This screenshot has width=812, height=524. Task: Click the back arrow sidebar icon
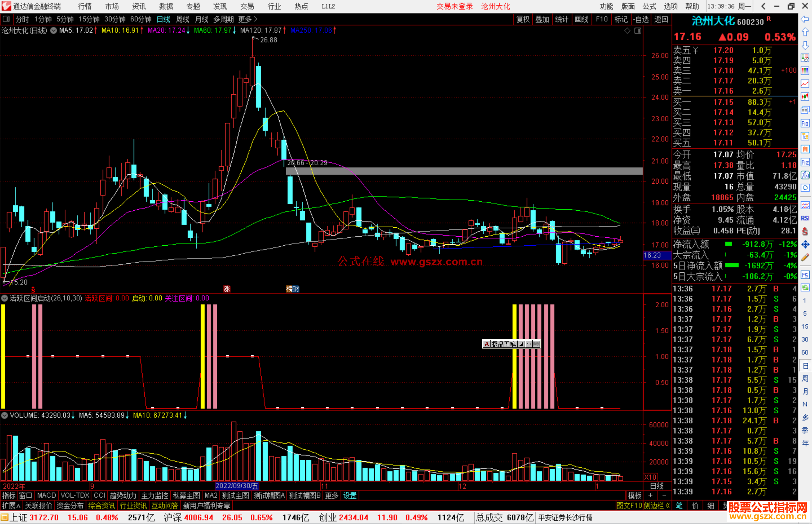(805, 19)
